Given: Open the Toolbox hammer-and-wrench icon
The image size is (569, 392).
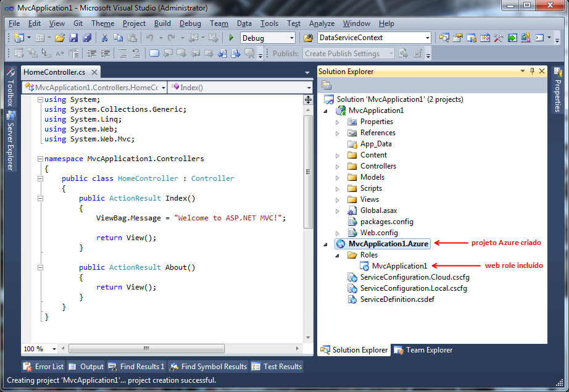Looking at the screenshot, I should (499, 38).
